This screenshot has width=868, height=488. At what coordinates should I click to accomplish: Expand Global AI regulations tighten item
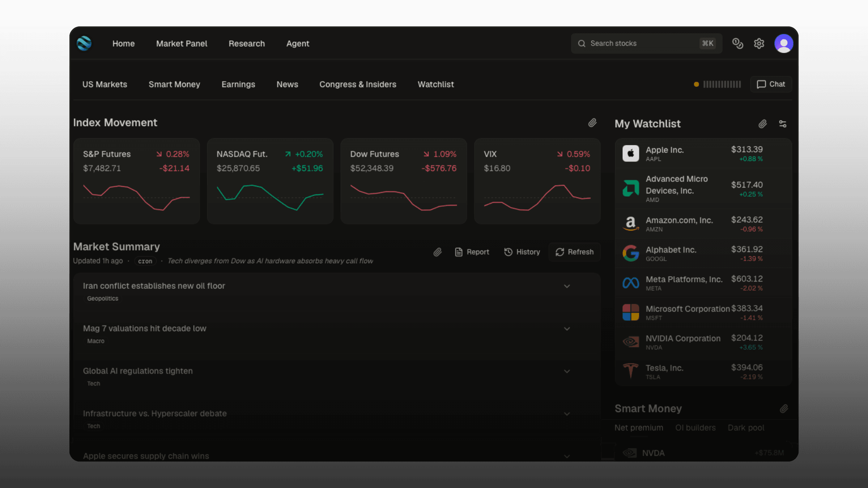[x=567, y=372]
